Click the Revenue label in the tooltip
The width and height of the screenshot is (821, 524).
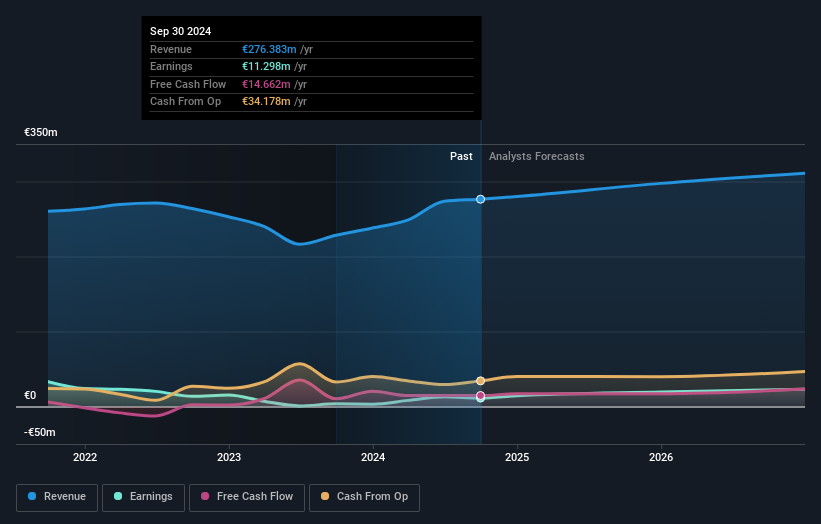pos(171,49)
